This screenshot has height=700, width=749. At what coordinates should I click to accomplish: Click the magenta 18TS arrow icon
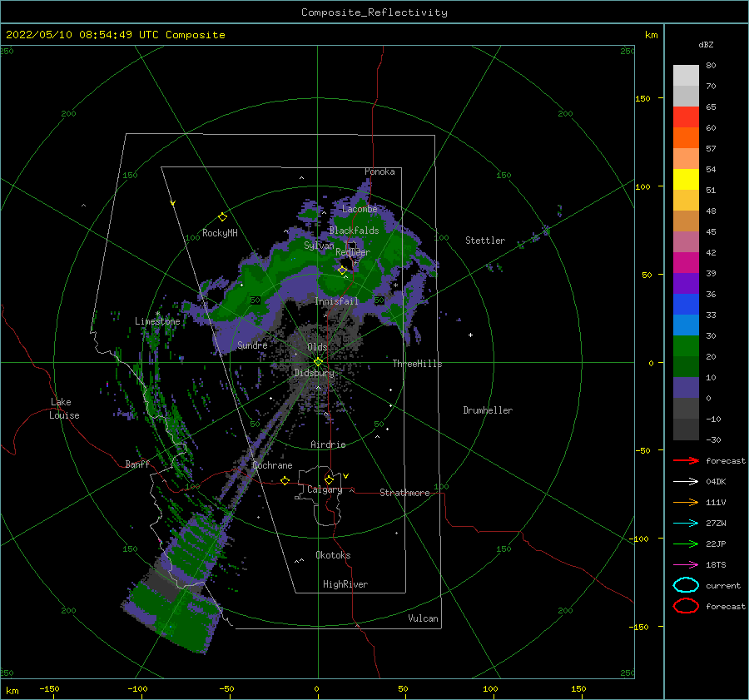[686, 565]
